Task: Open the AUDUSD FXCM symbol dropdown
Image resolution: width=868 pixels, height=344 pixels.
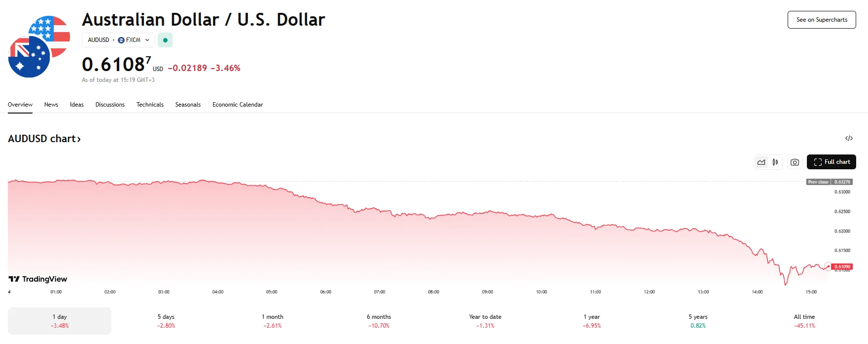Action: pyautogui.click(x=118, y=40)
